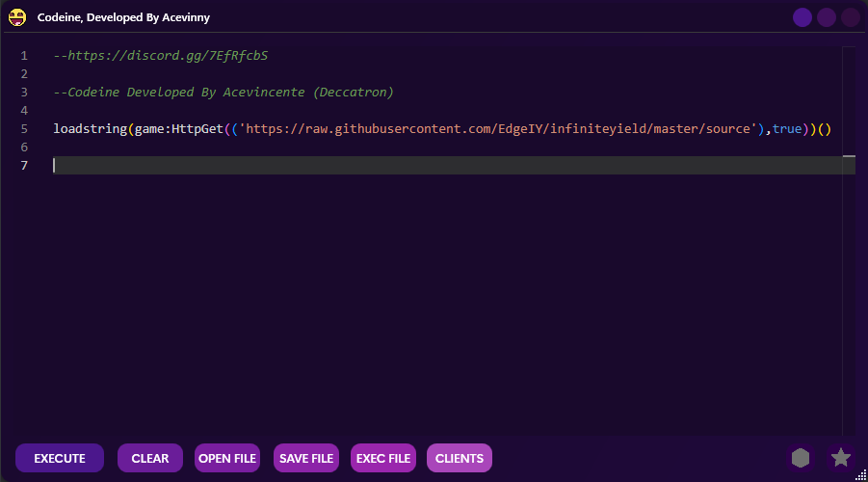This screenshot has width=868, height=482.
Task: Click the Codeine emoji logo icon
Action: click(x=17, y=16)
